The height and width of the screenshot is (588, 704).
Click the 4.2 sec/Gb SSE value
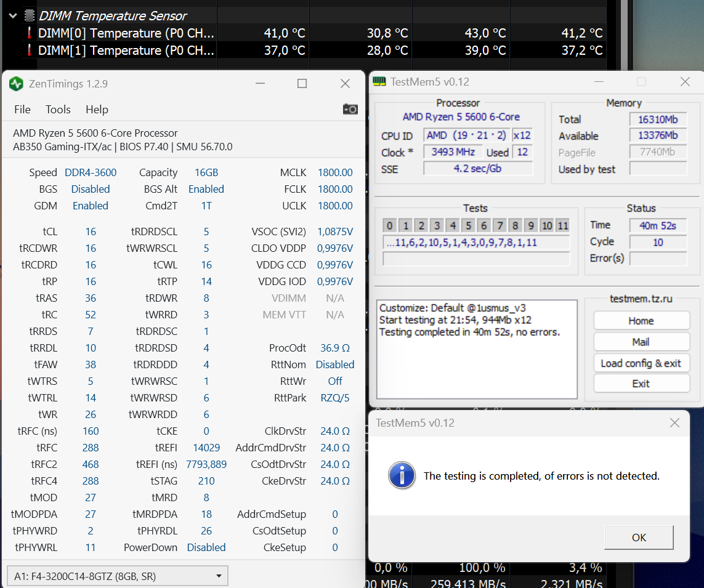pyautogui.click(x=478, y=169)
